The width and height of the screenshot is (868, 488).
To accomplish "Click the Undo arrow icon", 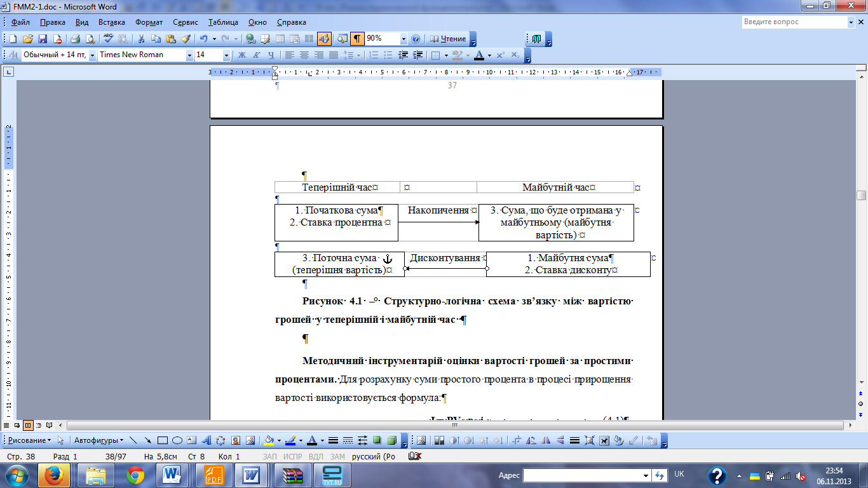I will coord(203,39).
